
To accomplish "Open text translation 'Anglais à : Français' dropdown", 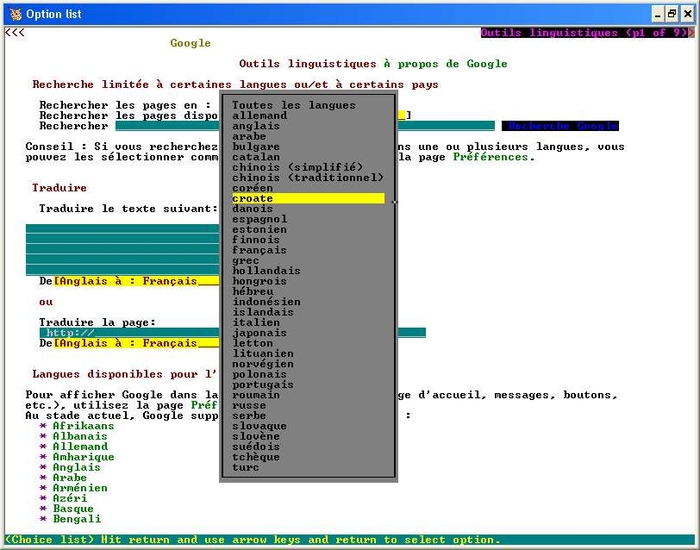I will tap(136, 281).
